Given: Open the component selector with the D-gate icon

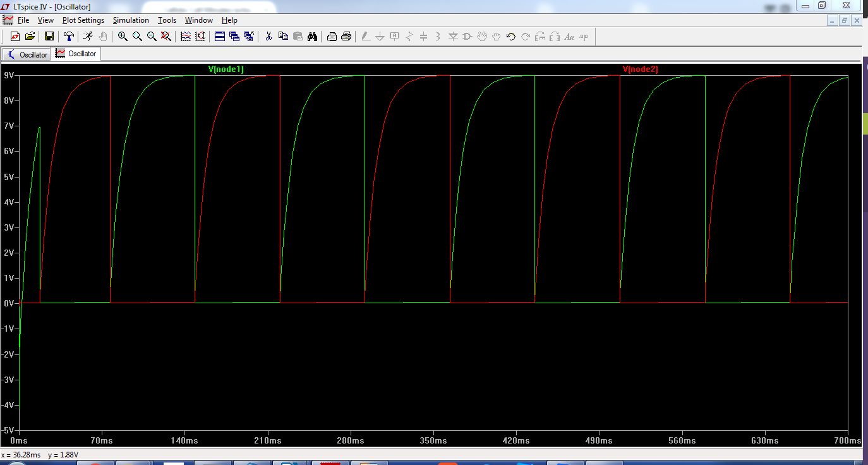Looking at the screenshot, I should tap(467, 36).
